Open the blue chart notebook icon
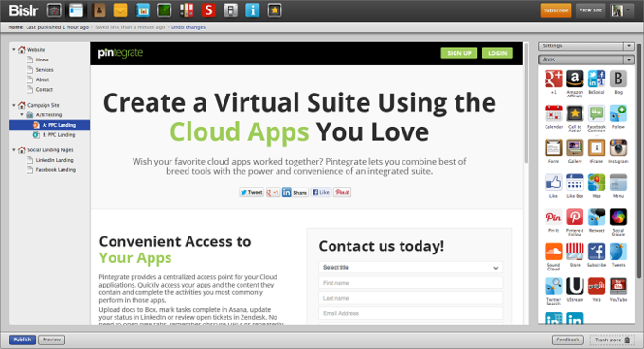 (x=142, y=10)
